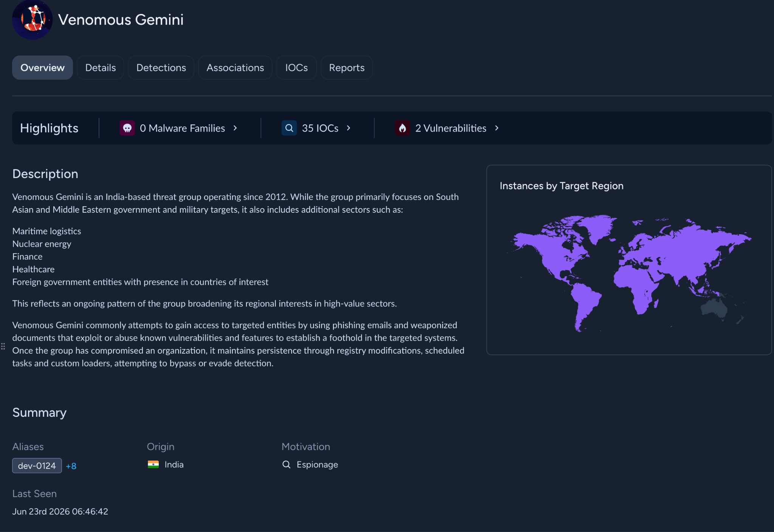This screenshot has height=532, width=774.
Task: Click the skull Malware Families icon
Action: click(x=127, y=128)
